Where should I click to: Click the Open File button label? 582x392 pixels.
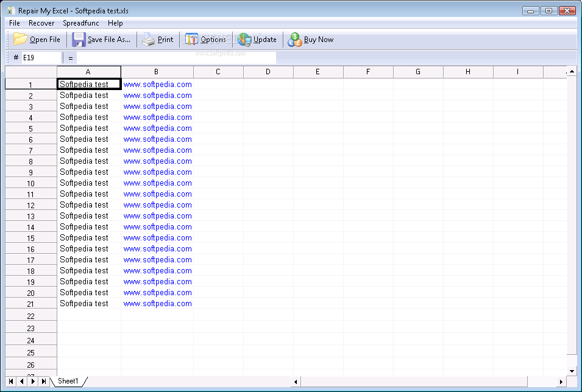45,40
